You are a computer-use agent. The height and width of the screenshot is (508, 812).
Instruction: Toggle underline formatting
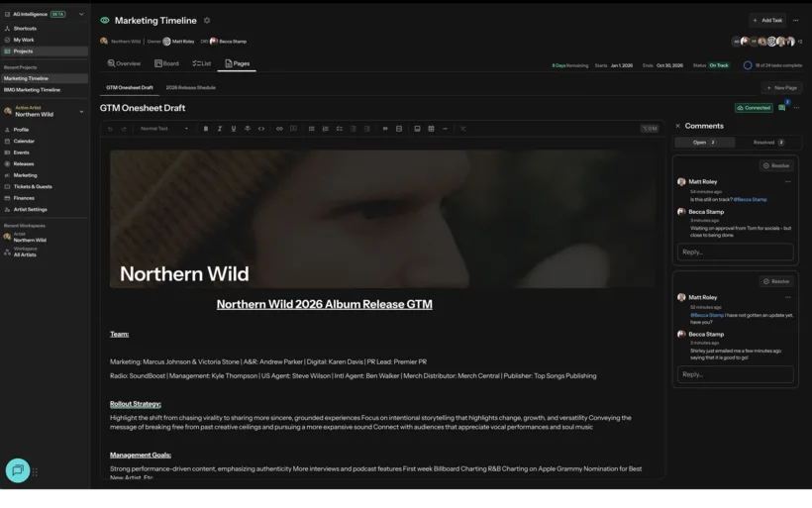[x=234, y=129]
